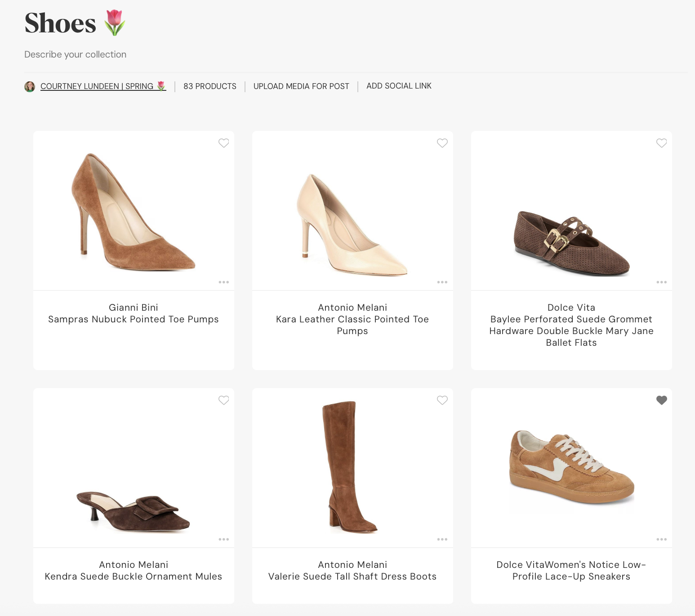Click the Notice Low-Profile Lace-Up Sneakers title
Image resolution: width=695 pixels, height=616 pixels.
[571, 571]
